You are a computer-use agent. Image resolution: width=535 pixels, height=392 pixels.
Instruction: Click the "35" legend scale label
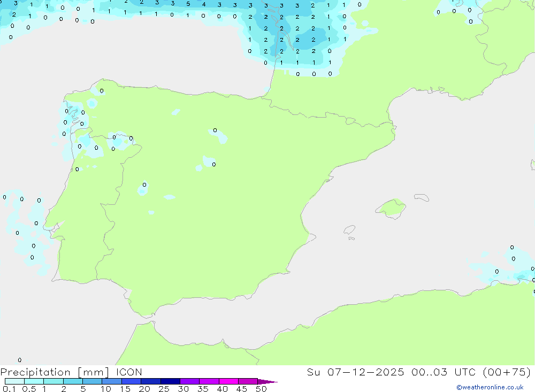pyautogui.click(x=203, y=389)
